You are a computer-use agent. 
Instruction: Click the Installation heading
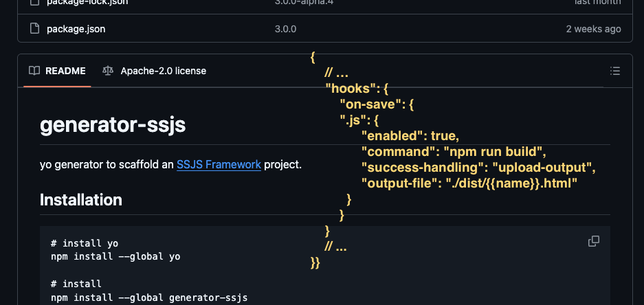pyautogui.click(x=81, y=200)
